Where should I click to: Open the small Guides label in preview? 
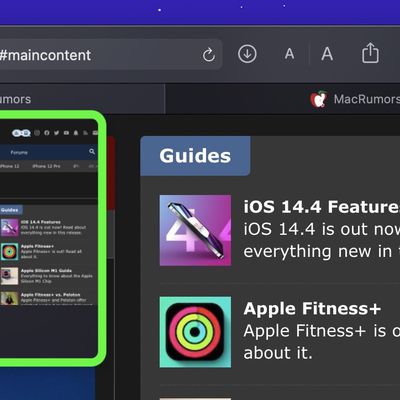point(10,210)
